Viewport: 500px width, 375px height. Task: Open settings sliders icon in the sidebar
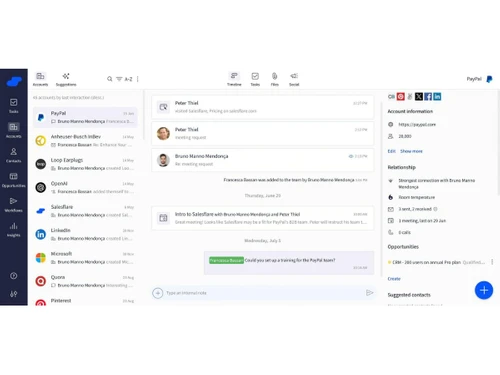(14, 294)
